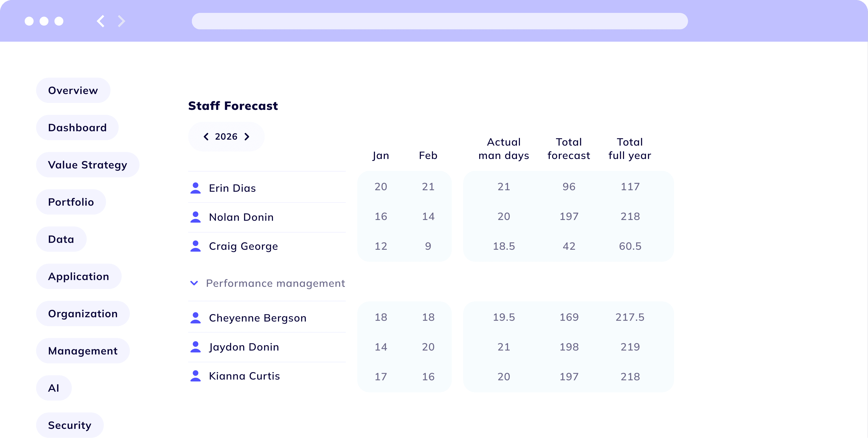868x438 pixels.
Task: Open the Security sidebar item
Action: pos(70,425)
